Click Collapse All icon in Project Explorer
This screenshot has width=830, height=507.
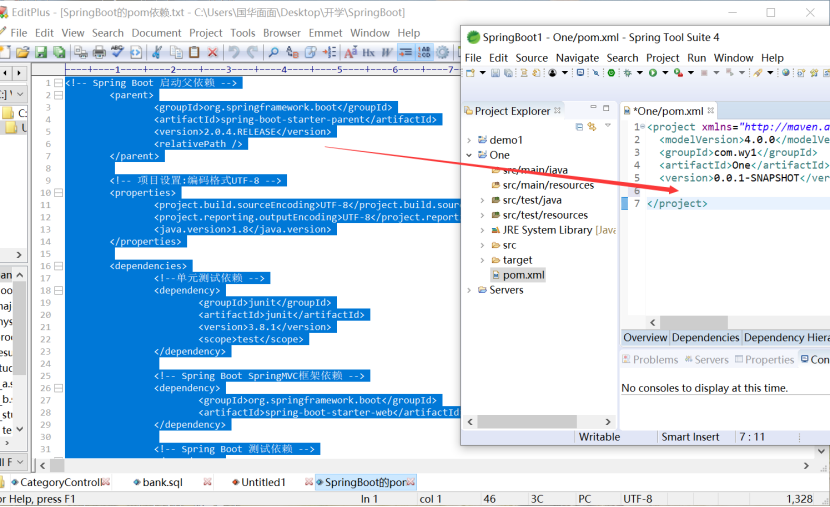(579, 126)
